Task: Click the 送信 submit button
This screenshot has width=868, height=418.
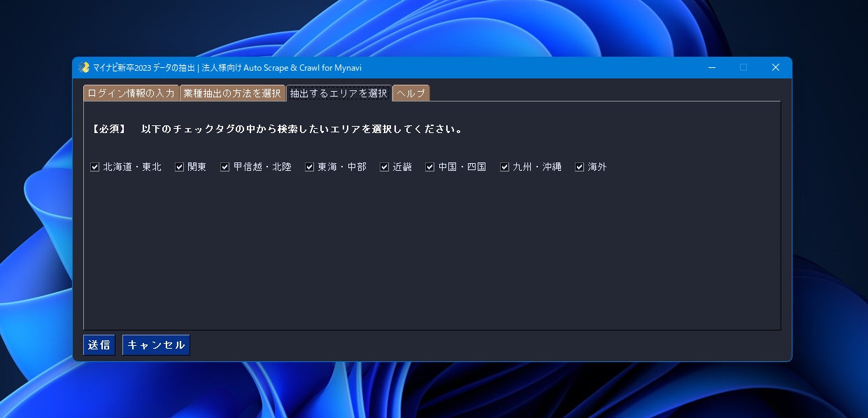Action: pos(99,345)
